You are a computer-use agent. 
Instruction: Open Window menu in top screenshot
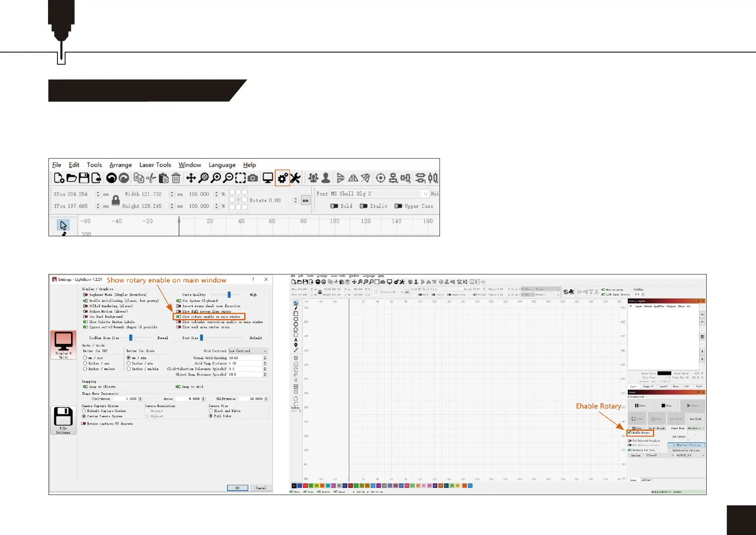tap(190, 165)
